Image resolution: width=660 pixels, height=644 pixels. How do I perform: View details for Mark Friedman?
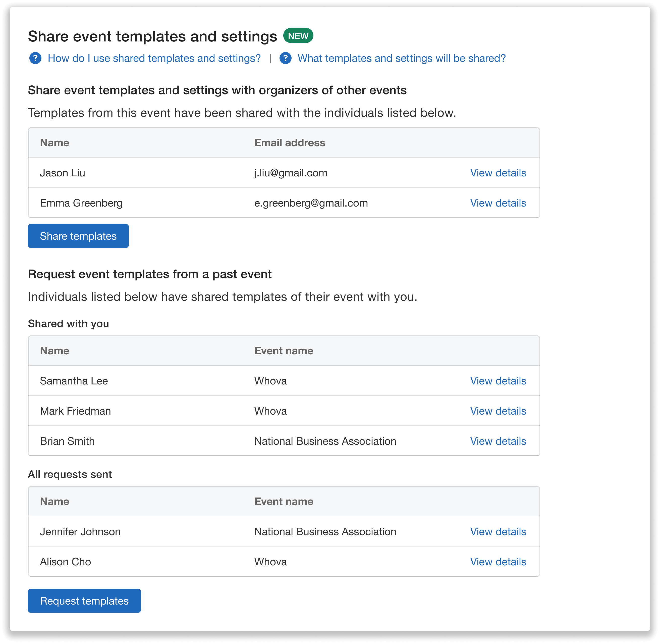(x=498, y=411)
